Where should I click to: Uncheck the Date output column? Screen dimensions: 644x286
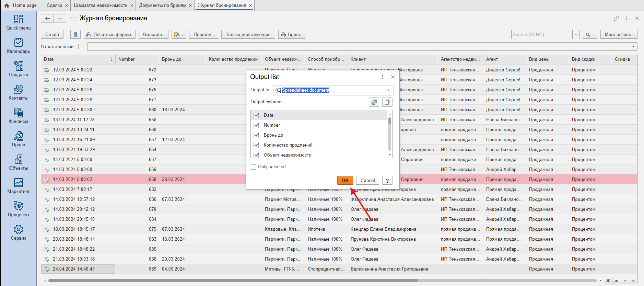point(256,115)
